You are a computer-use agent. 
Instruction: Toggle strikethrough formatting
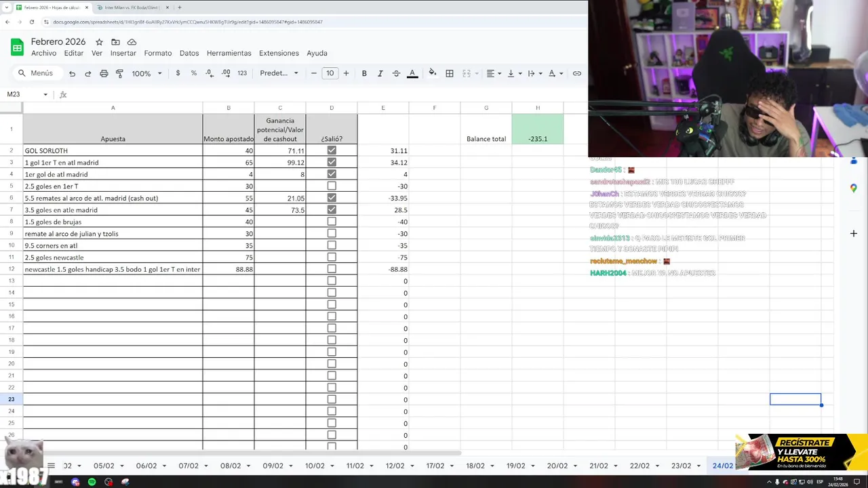click(x=396, y=73)
